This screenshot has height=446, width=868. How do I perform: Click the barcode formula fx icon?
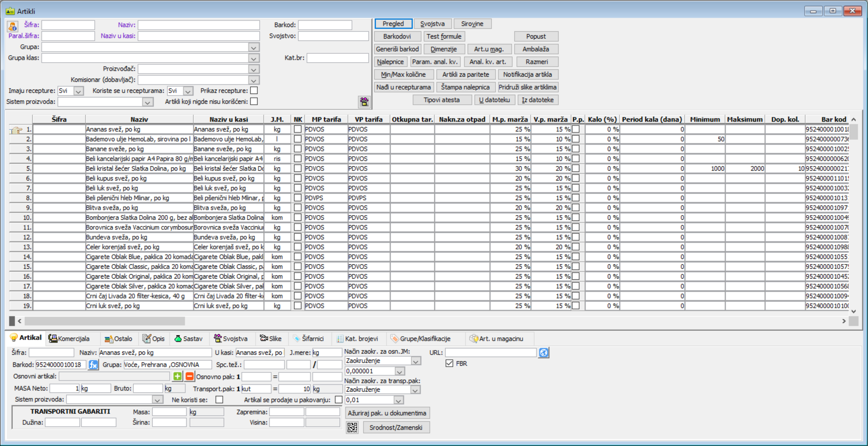(x=93, y=365)
